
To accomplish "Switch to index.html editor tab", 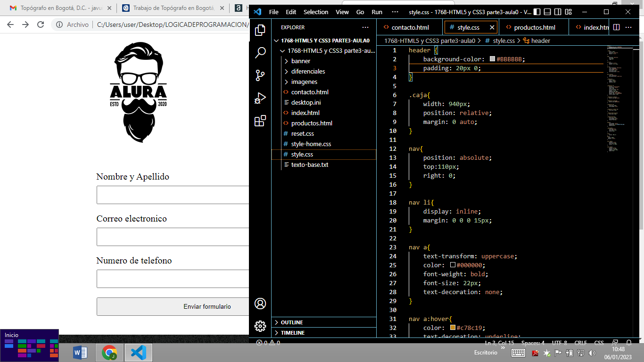I will pos(589,27).
